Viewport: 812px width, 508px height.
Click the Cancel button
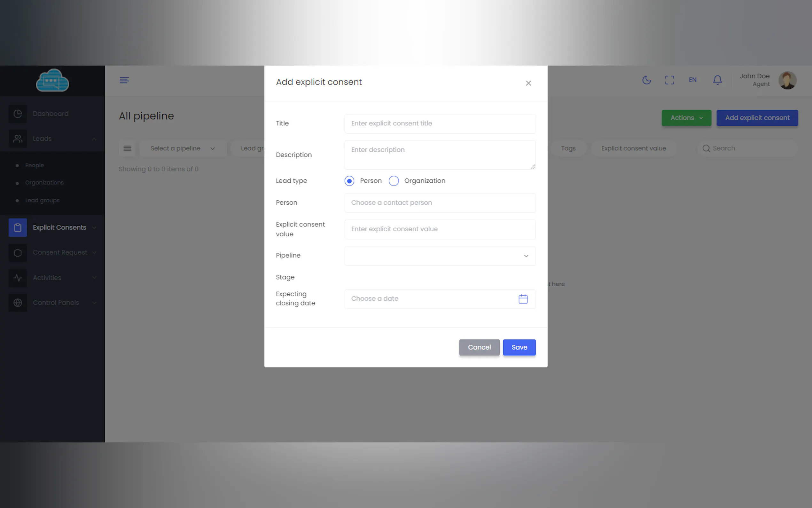pos(479,347)
